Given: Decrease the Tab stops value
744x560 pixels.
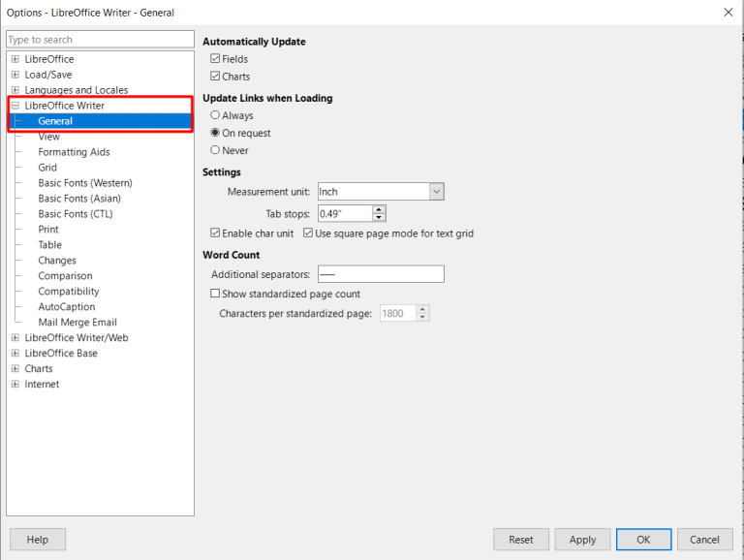Looking at the screenshot, I should [x=379, y=217].
